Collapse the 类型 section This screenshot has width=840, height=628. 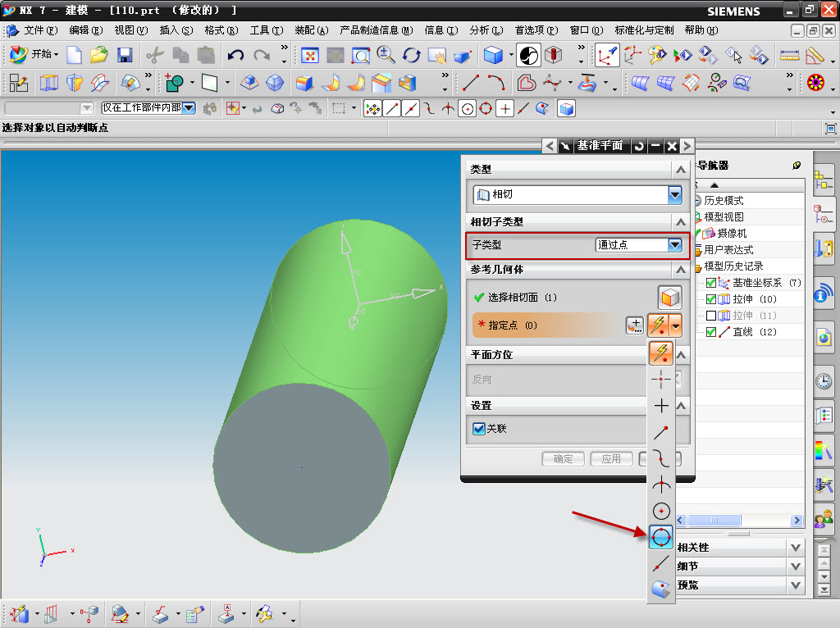pyautogui.click(x=680, y=169)
